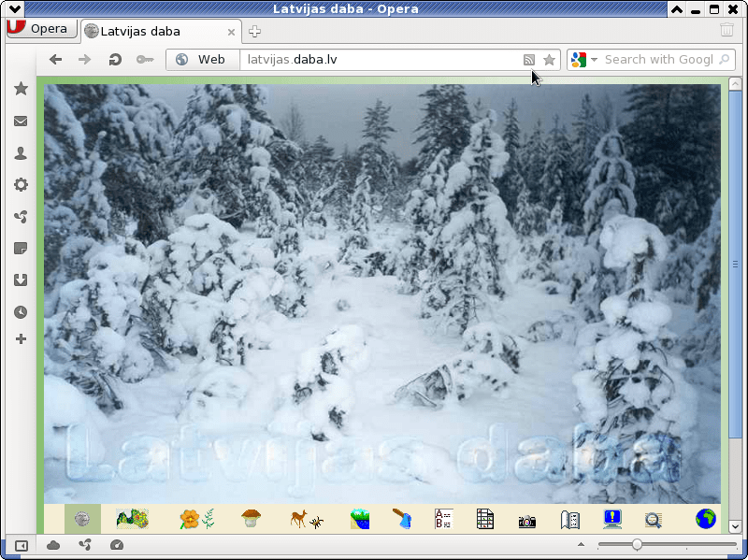Screen dimensions: 748x560
Task: Open the password wand key icon
Action: point(145,60)
